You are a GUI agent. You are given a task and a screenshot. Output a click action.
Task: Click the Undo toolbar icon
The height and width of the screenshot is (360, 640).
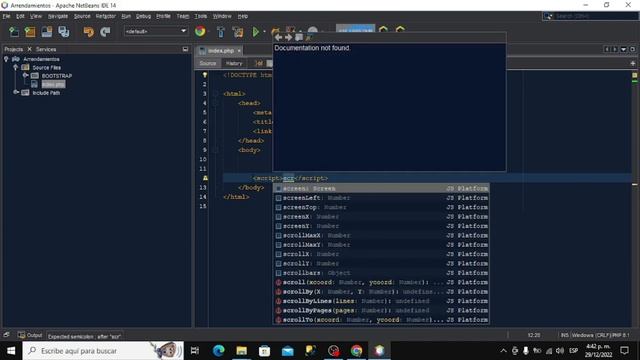click(88, 32)
